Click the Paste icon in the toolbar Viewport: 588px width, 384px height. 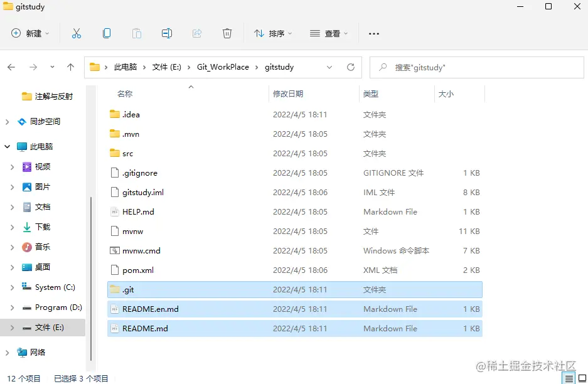tap(137, 34)
